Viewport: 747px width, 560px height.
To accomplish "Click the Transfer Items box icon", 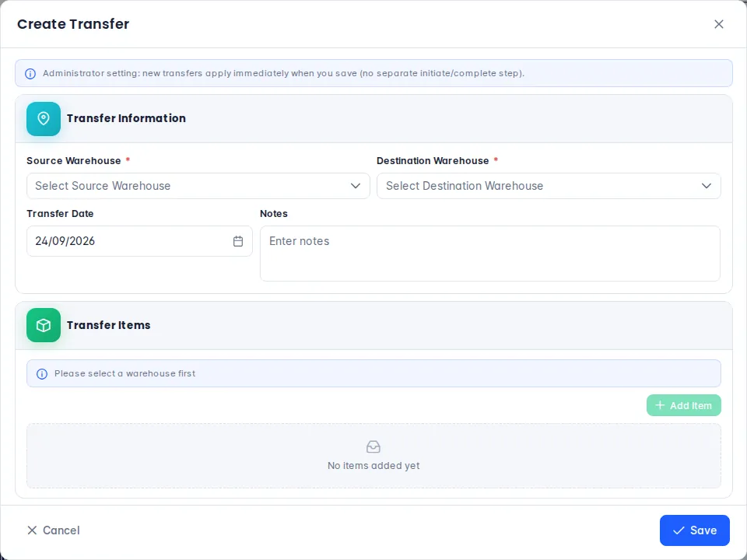I will click(44, 325).
